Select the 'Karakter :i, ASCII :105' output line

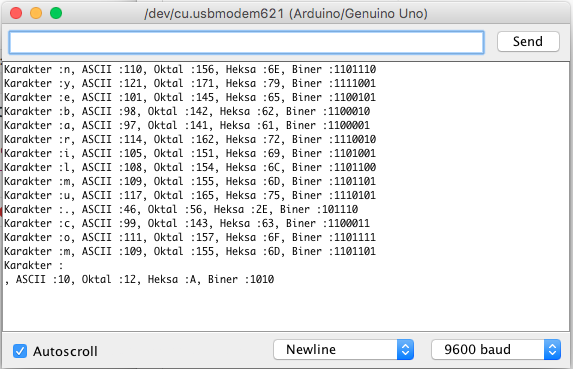190,153
